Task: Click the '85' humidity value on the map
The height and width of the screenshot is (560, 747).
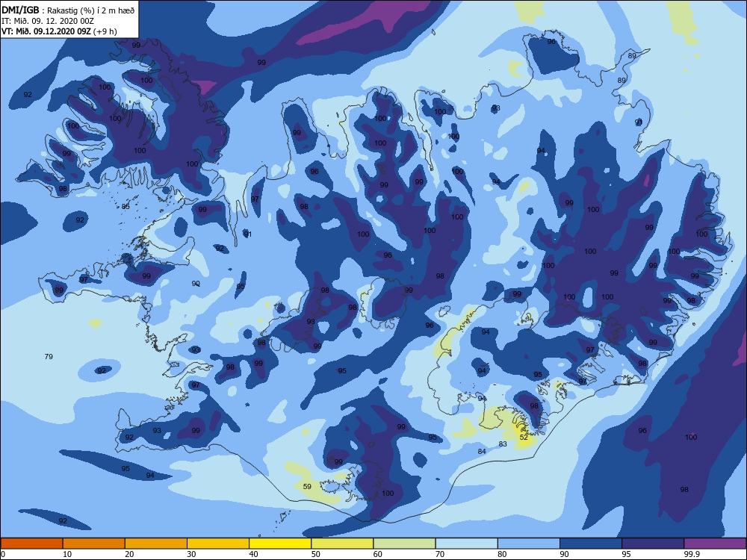Action: pyautogui.click(x=125, y=206)
